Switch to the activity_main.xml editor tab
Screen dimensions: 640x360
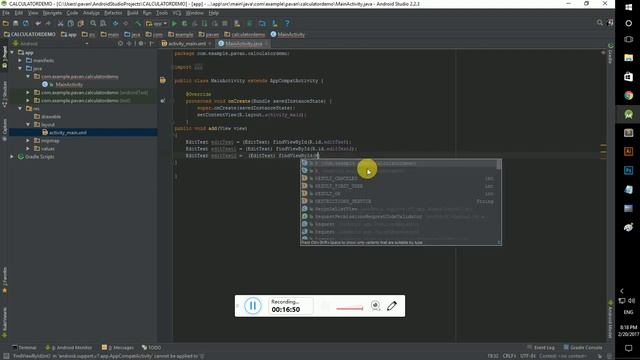pyautogui.click(x=187, y=43)
